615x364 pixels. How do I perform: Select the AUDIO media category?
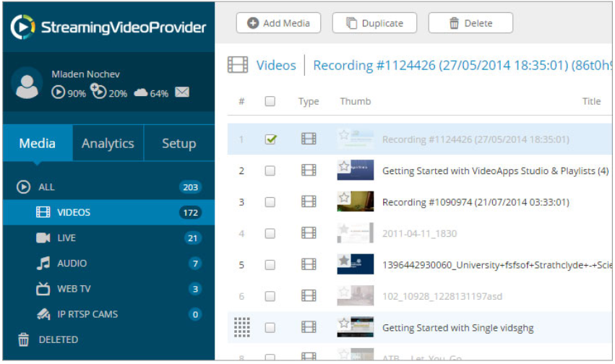[x=108, y=264]
